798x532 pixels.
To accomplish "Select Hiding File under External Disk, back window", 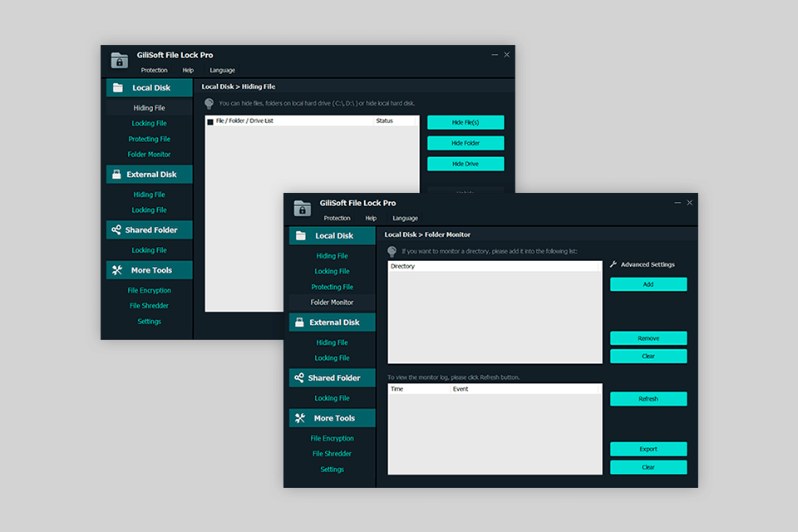I will pyautogui.click(x=149, y=195).
